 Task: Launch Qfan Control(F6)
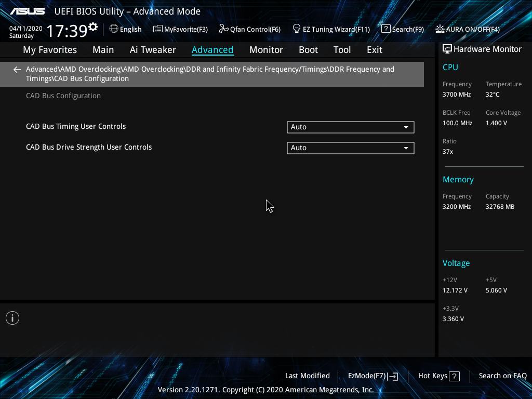coord(250,29)
